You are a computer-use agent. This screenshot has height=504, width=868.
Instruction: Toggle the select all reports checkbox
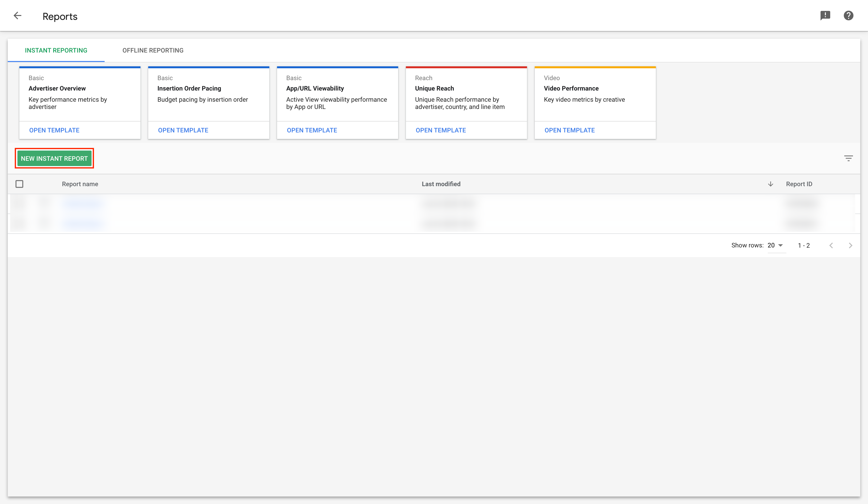[19, 184]
